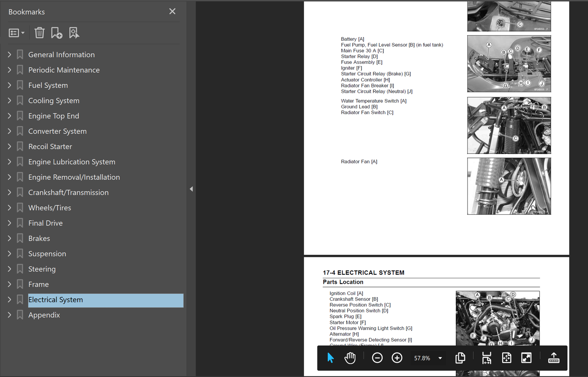Expand the General Information bookmark
Image resolution: width=588 pixels, height=377 pixels.
10,55
